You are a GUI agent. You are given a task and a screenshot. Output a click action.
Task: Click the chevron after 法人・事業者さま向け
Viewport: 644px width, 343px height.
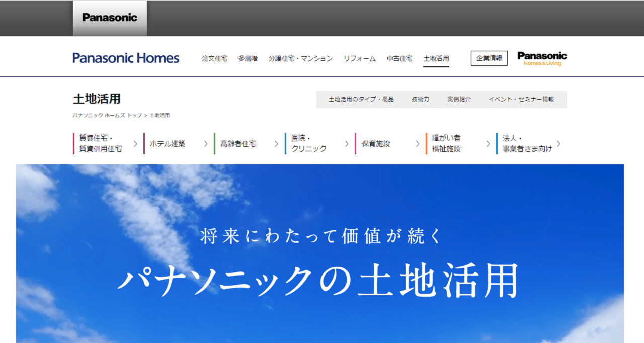[x=558, y=144]
